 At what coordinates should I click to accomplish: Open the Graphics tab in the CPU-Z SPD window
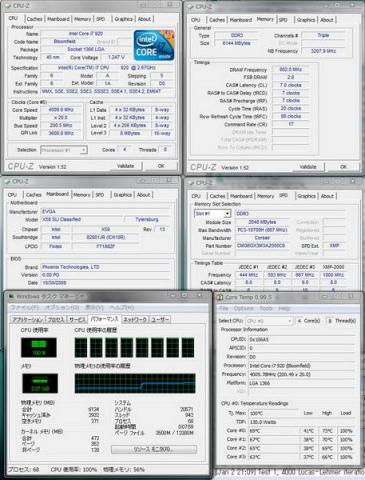pyautogui.click(x=306, y=196)
